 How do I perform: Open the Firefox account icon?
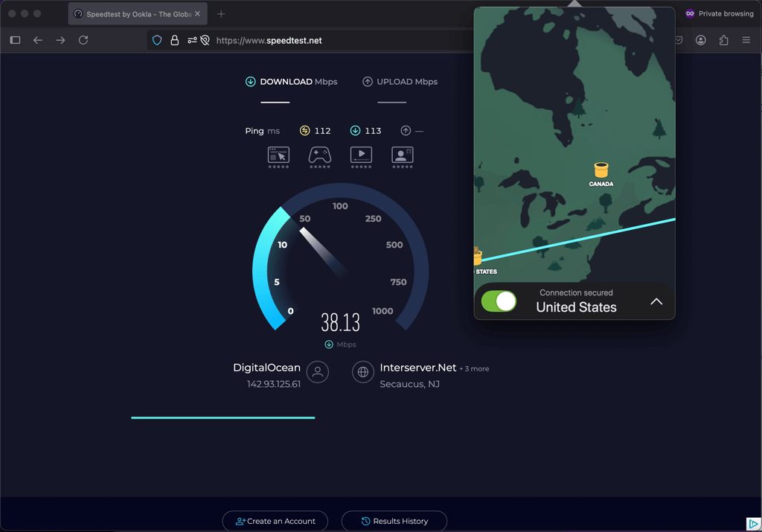coord(701,40)
